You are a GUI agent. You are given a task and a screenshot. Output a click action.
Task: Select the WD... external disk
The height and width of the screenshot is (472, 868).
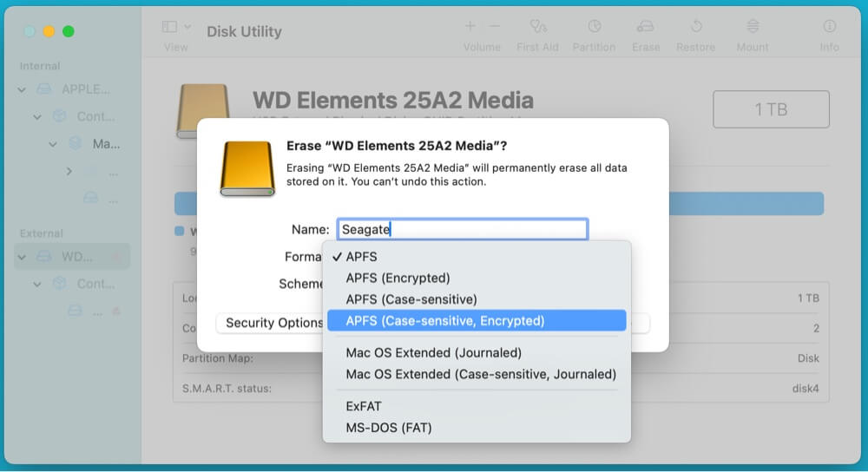point(72,257)
